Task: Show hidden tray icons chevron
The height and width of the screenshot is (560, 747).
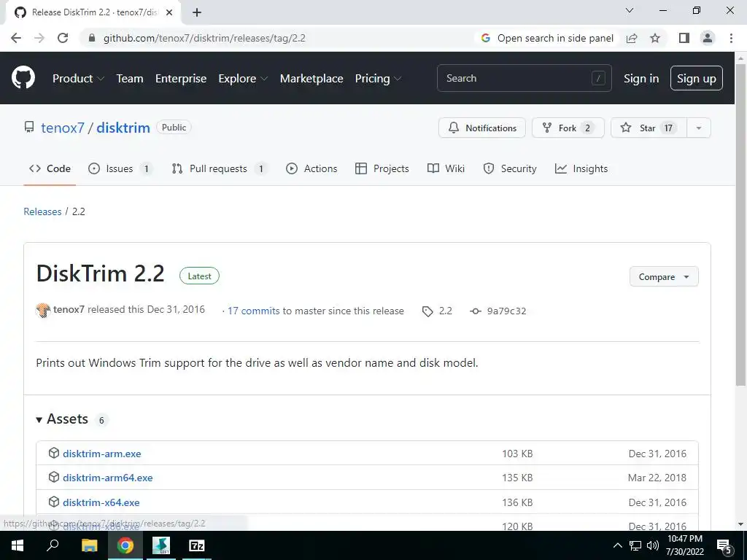Action: pos(617,545)
